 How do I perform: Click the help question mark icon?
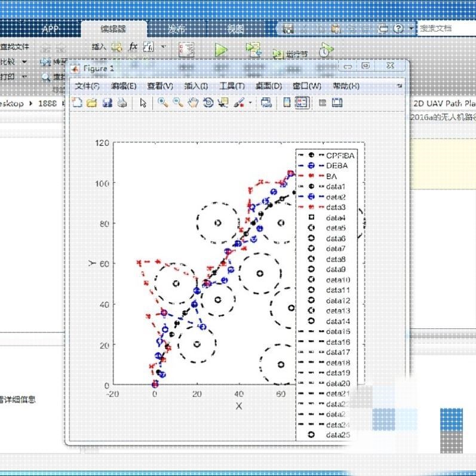[398, 29]
